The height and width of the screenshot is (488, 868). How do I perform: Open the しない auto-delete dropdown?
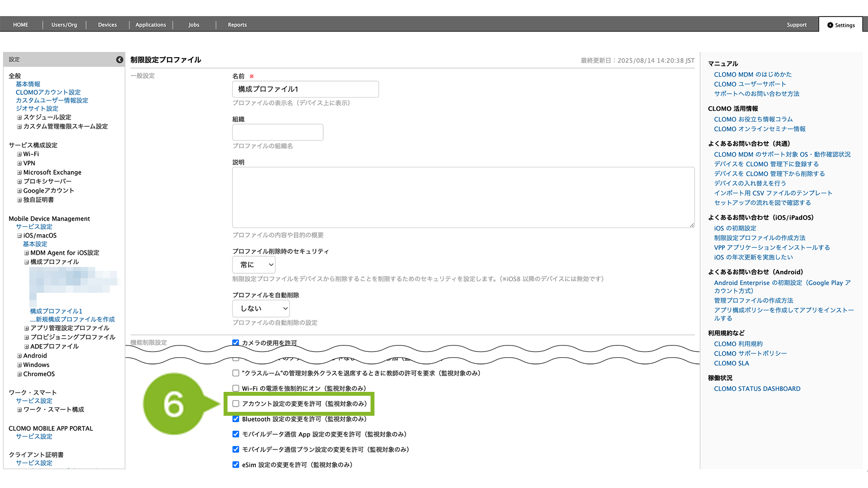(x=261, y=308)
